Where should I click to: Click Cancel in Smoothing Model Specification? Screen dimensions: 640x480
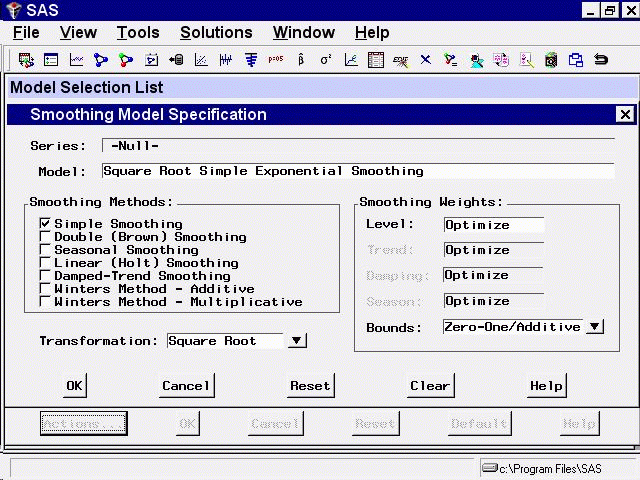click(186, 385)
